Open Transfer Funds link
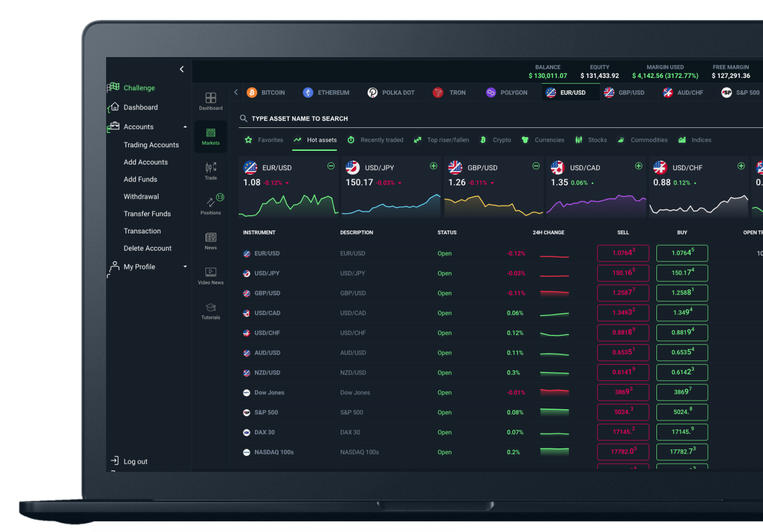 click(147, 214)
